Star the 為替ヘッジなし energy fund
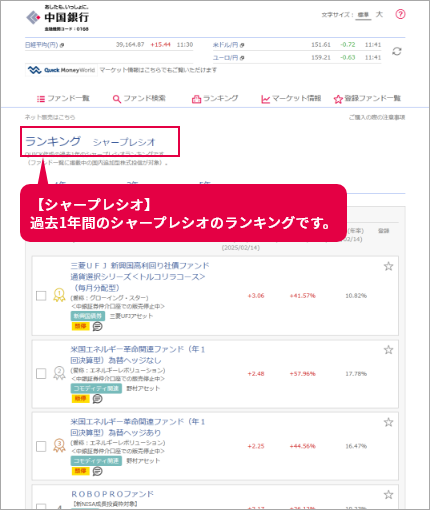 (x=388, y=350)
